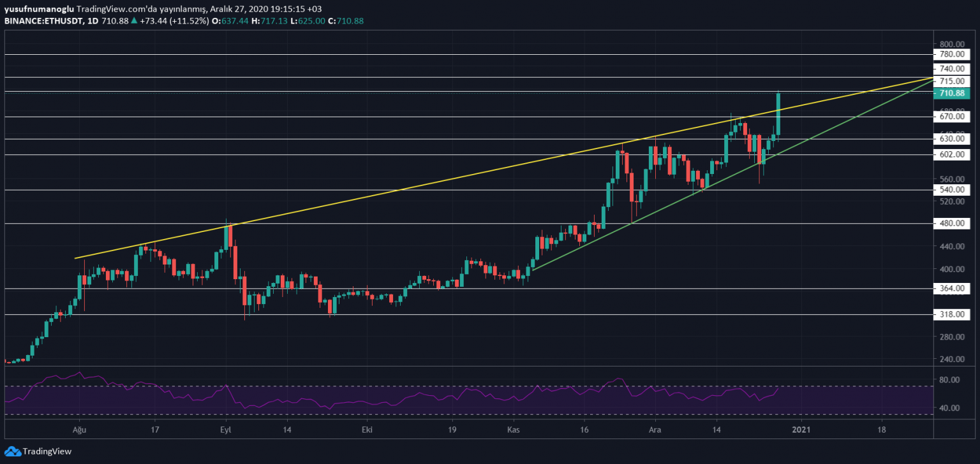Click the Kas month marker on time axis
Image resolution: width=980 pixels, height=464 pixels.
pos(514,430)
